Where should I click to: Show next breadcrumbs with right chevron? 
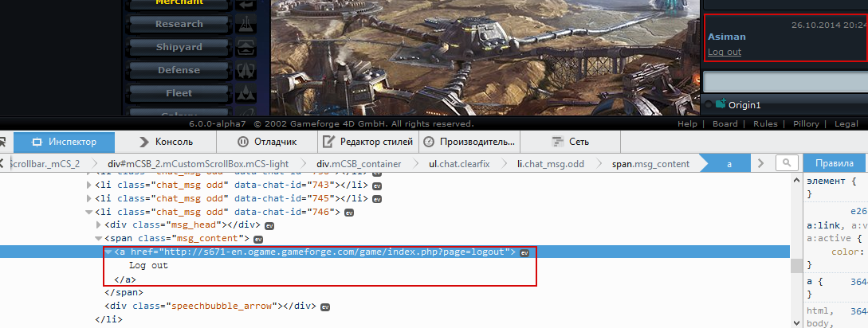click(760, 163)
